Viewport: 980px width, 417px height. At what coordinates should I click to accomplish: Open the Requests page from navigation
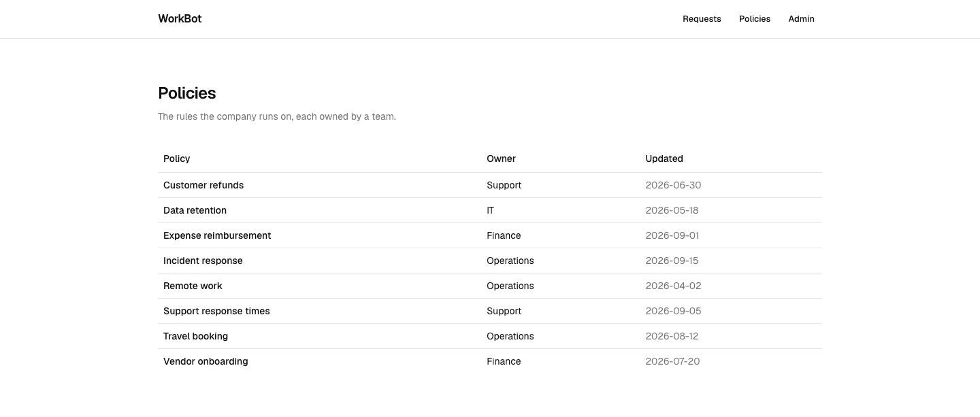702,19
